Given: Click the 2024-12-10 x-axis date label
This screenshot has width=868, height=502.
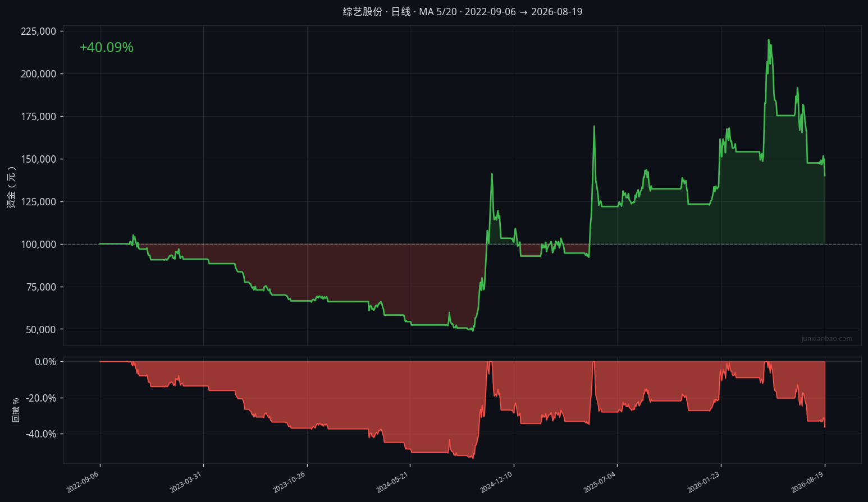Looking at the screenshot, I should tap(497, 482).
